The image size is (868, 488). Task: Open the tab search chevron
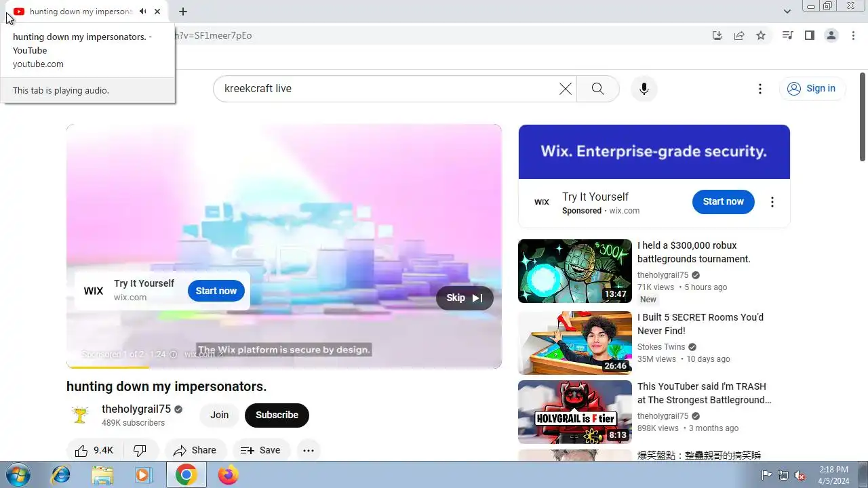tap(787, 12)
